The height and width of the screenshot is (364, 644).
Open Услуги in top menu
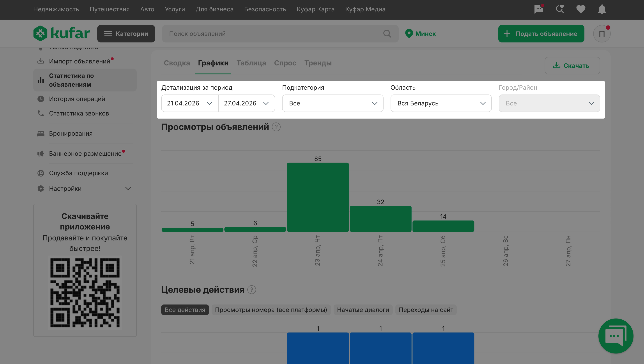tap(175, 9)
